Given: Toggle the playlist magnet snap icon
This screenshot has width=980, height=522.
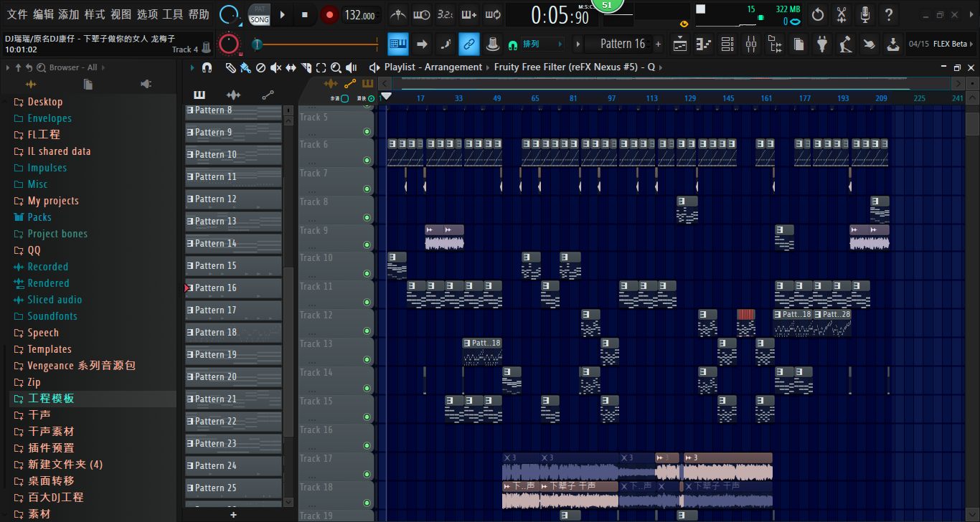Looking at the screenshot, I should 207,67.
